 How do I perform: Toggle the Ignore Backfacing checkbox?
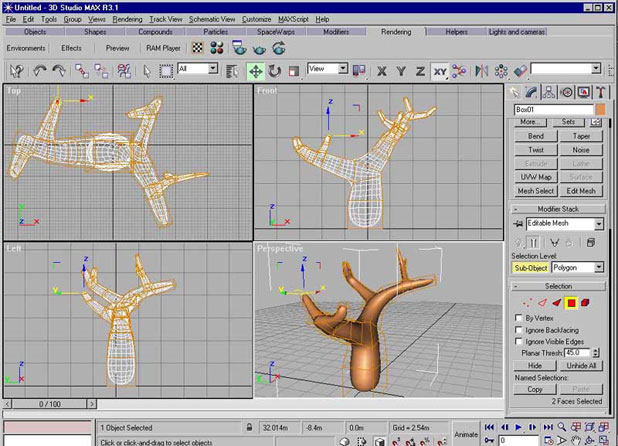(518, 330)
